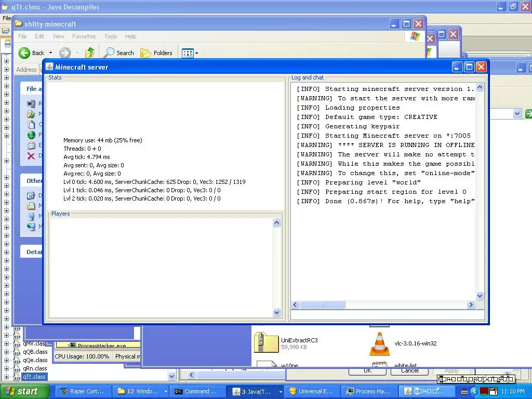This screenshot has height=399, width=532.
Task: Click the vlc-3.0.16-win32 cone icon
Action: (380, 344)
